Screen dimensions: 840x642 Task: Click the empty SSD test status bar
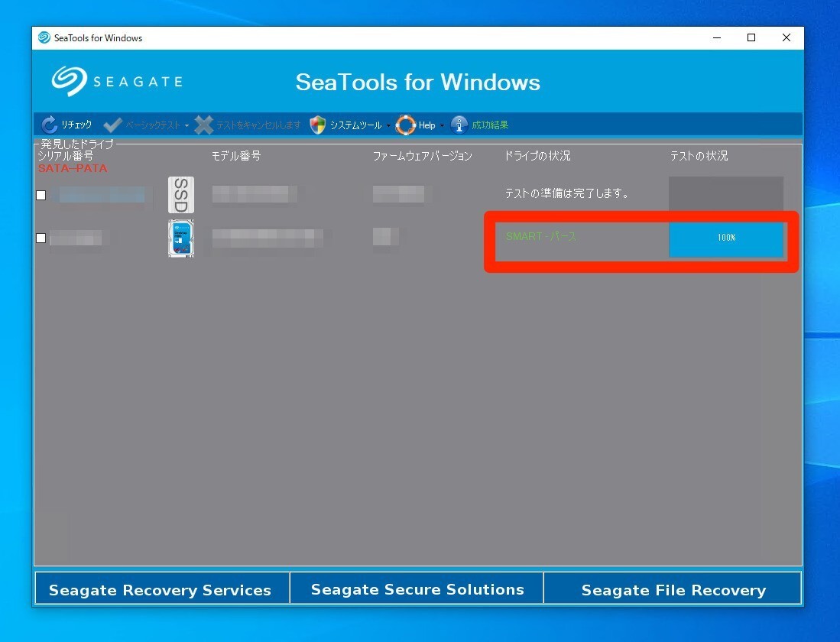coord(726,194)
